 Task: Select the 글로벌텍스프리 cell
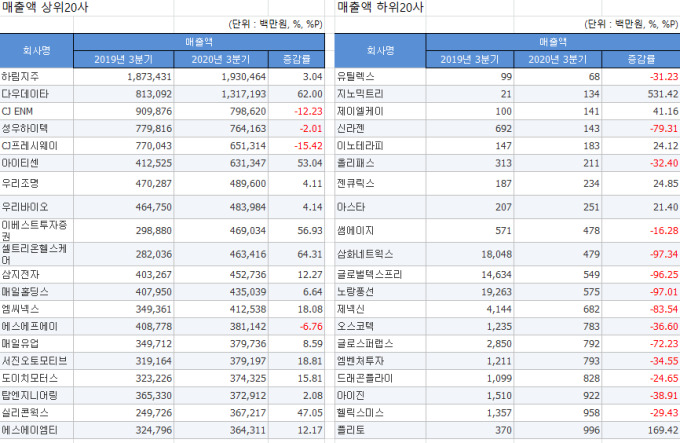pyautogui.click(x=380, y=275)
